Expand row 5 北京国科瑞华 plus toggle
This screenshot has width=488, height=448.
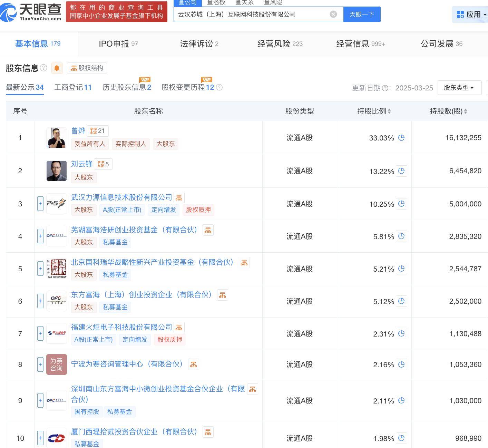point(40,269)
